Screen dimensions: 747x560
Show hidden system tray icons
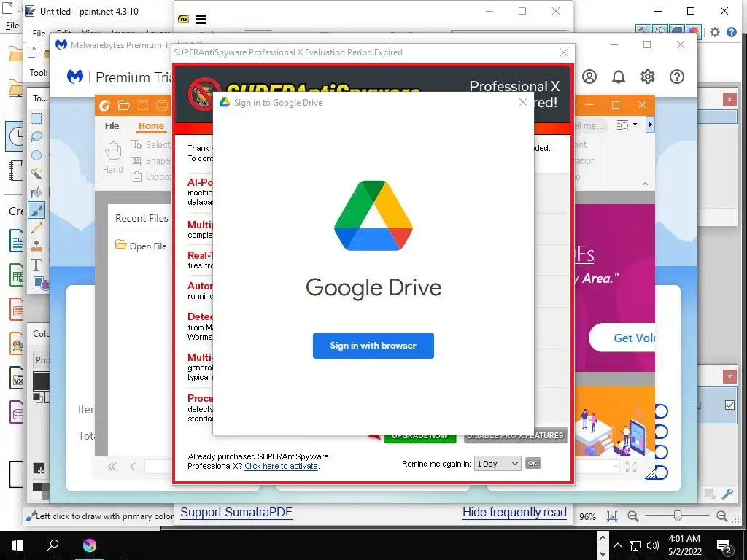pyautogui.click(x=618, y=545)
